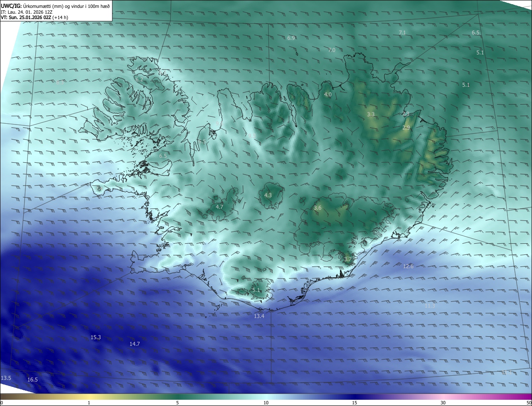Click the 3.3 value label
Viewport: 532px width, 406px height.
pyautogui.click(x=371, y=114)
